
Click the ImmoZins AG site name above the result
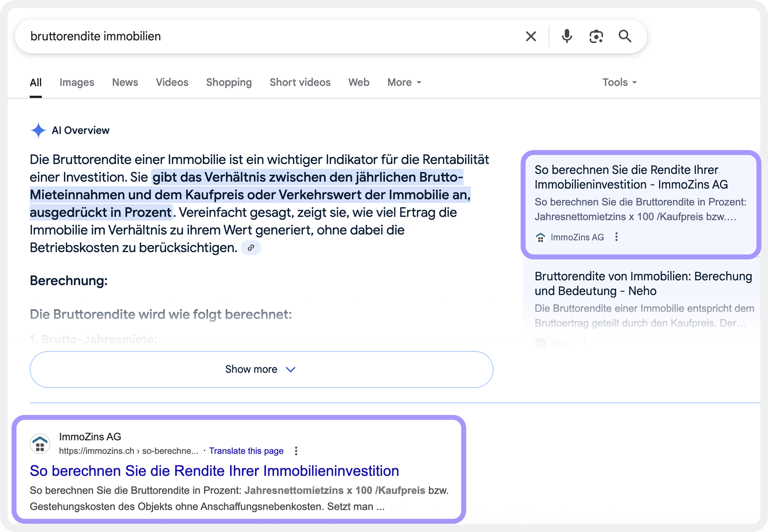[x=90, y=436]
